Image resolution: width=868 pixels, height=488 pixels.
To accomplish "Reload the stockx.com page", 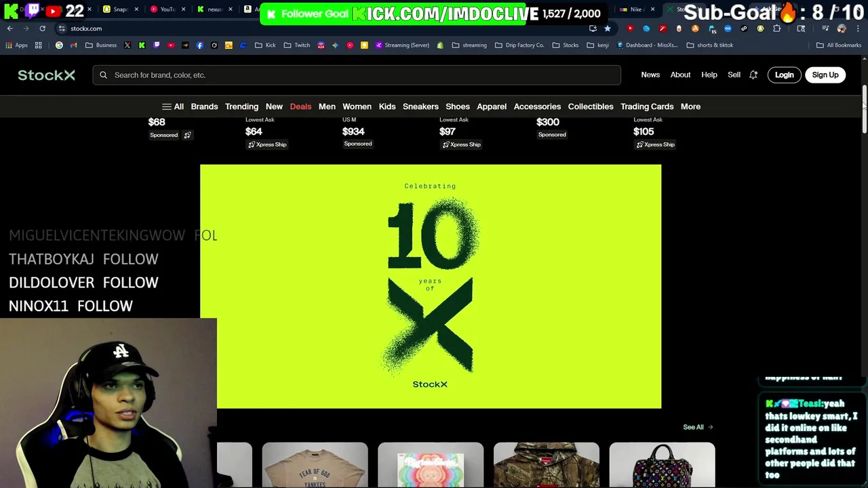I will click(x=42, y=28).
